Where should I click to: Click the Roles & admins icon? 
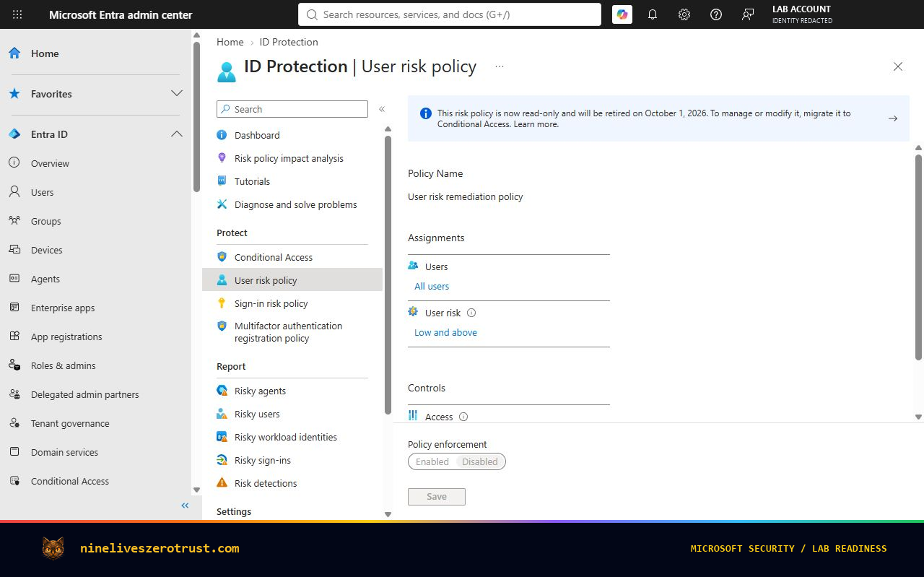pos(14,365)
